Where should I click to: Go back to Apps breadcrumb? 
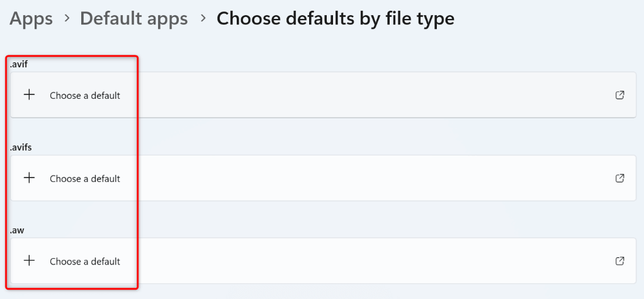pyautogui.click(x=31, y=19)
